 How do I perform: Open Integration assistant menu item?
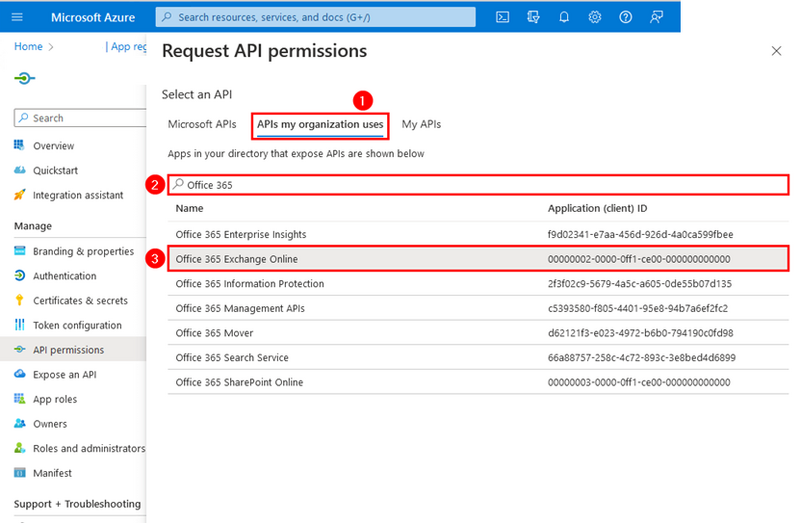[78, 195]
